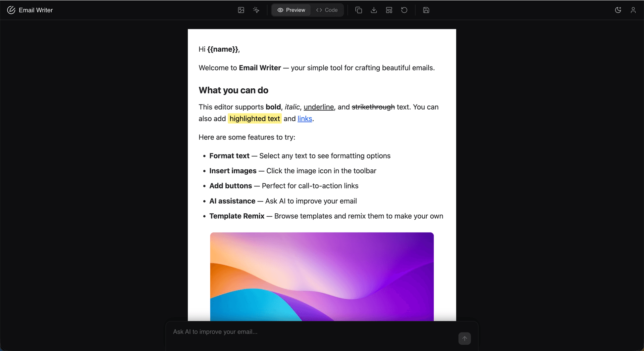The height and width of the screenshot is (351, 644).
Task: Select the highlighted text in the email
Action: point(255,119)
